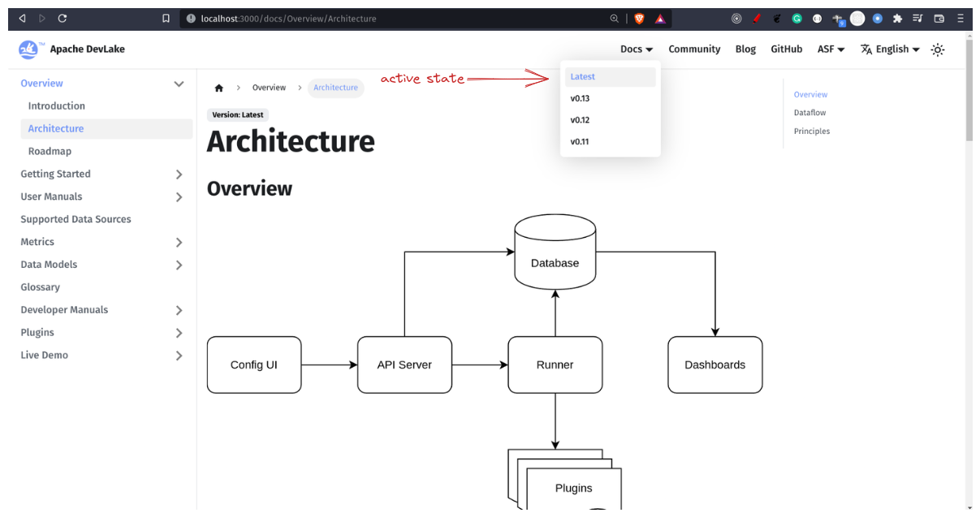The height and width of the screenshot is (517, 980).
Task: Toggle light/dark mode sun icon
Action: 938,50
